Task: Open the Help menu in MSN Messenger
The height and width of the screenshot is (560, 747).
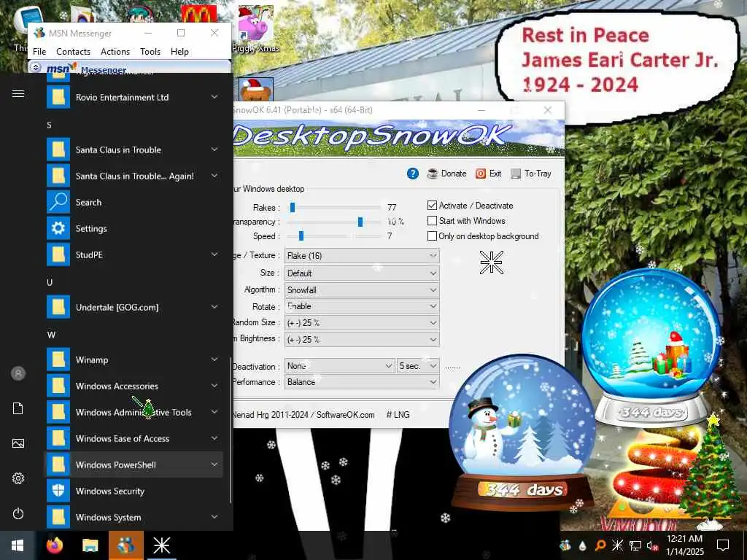Action: pos(179,52)
